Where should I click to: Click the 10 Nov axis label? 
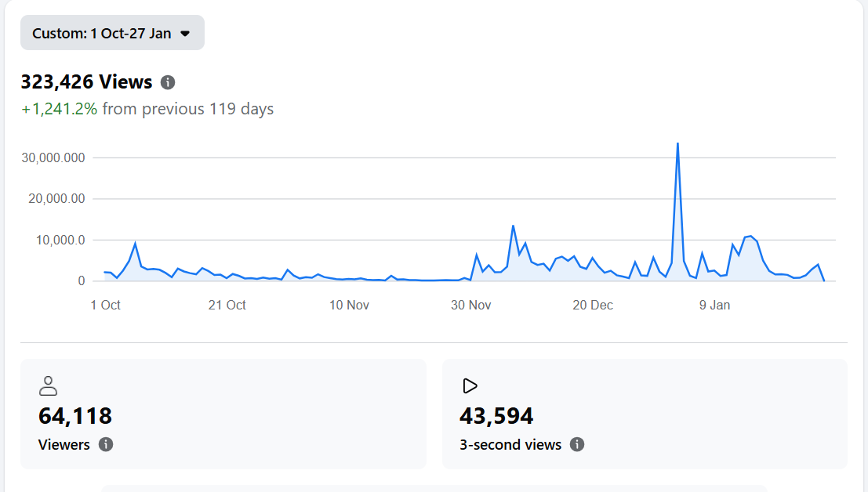click(349, 305)
